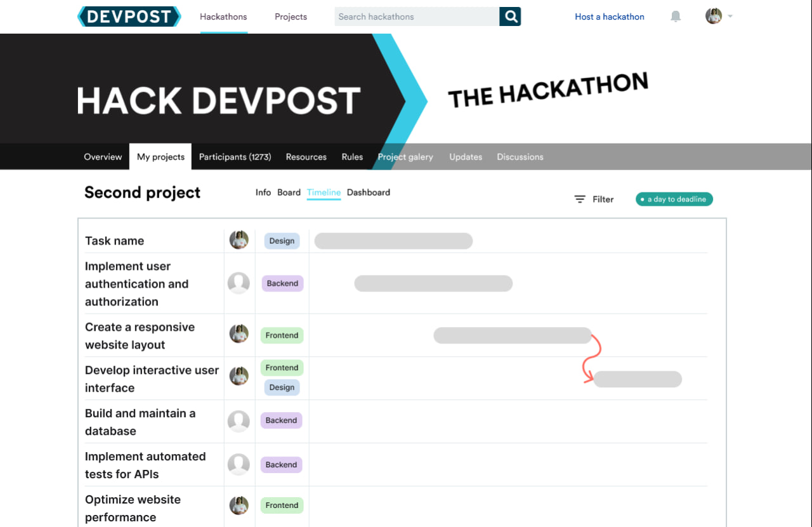This screenshot has width=812, height=527.
Task: Click the user profile avatar in header
Action: (714, 17)
